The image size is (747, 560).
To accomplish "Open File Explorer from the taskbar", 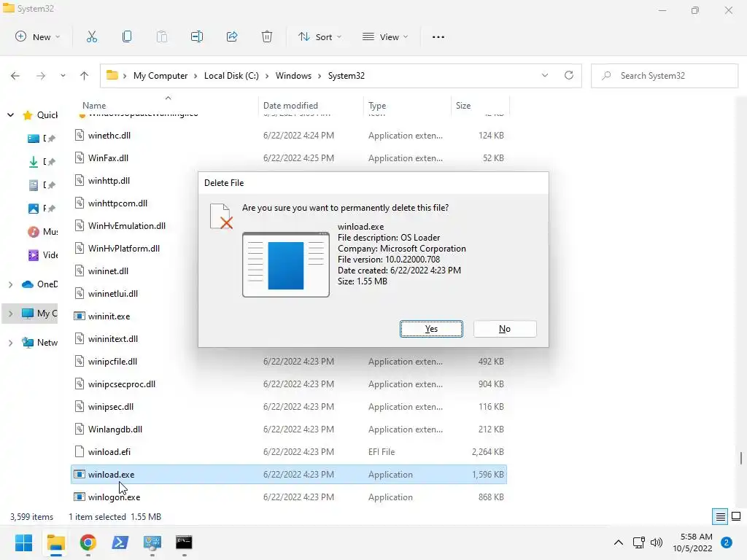I will pos(55,542).
